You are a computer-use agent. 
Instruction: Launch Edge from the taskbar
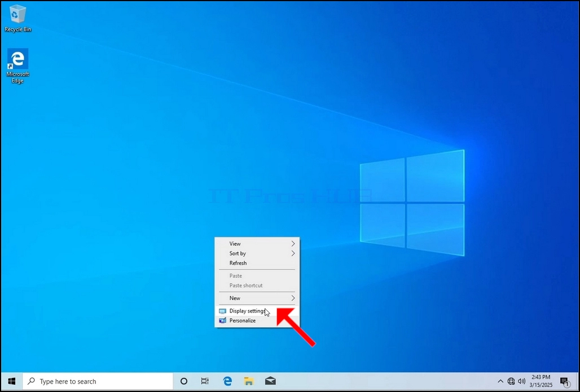coord(227,381)
